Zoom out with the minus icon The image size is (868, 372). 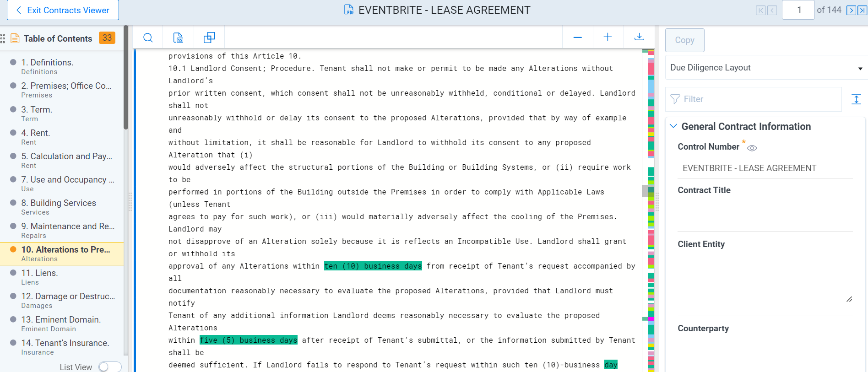coord(578,38)
